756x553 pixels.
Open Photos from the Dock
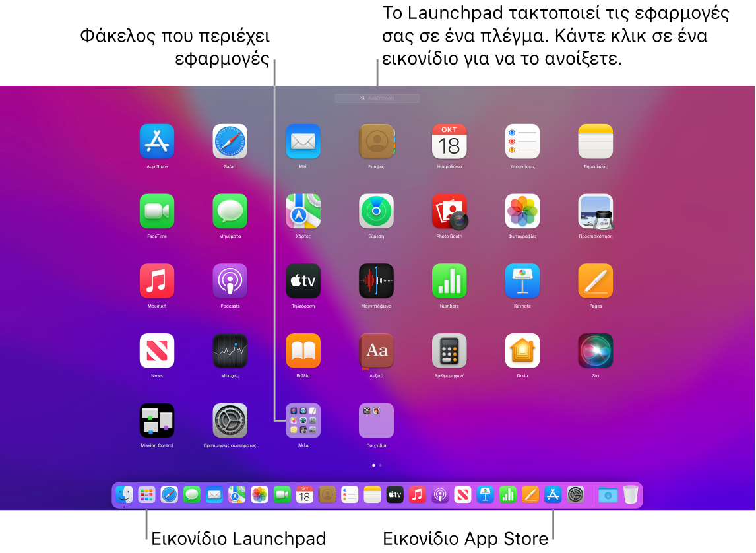[x=259, y=495]
